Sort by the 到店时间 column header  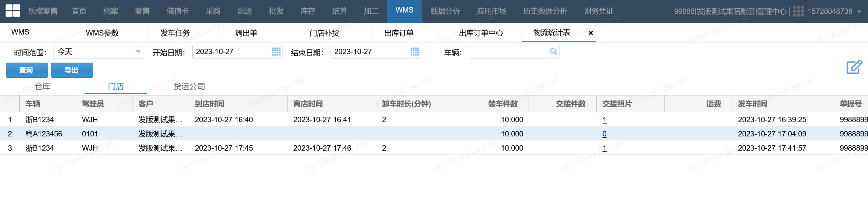(x=238, y=104)
